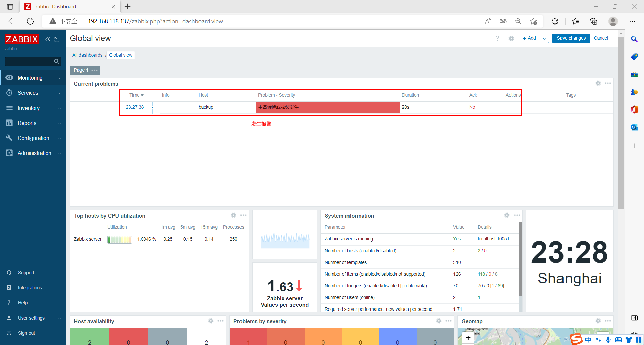Click the System information widget scrollbar
This screenshot has width=644, height=345.
pyautogui.click(x=521, y=259)
